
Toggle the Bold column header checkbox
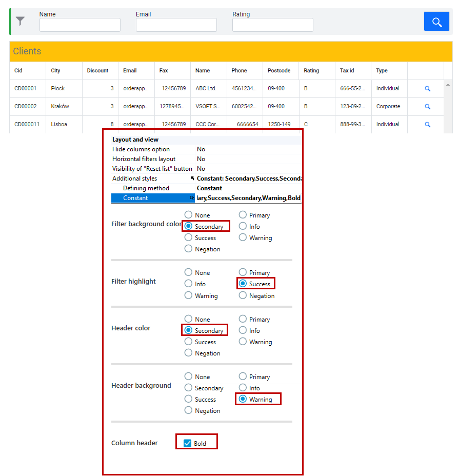[x=188, y=443]
